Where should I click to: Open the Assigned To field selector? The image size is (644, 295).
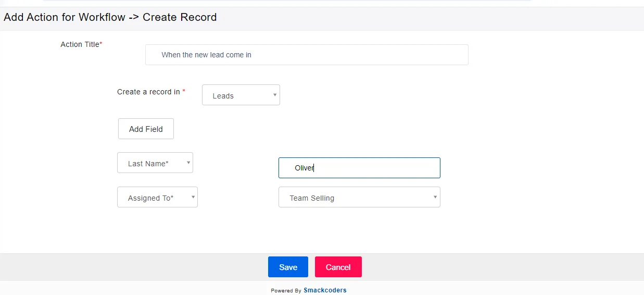click(157, 198)
